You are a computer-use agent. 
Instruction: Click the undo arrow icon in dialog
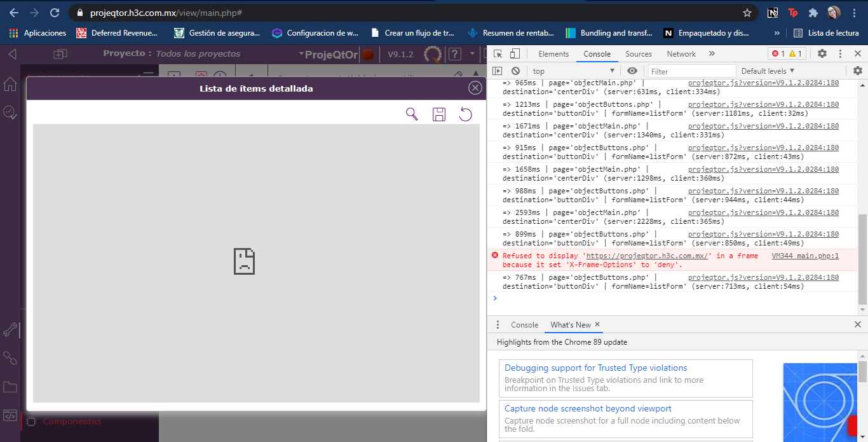[x=466, y=114]
